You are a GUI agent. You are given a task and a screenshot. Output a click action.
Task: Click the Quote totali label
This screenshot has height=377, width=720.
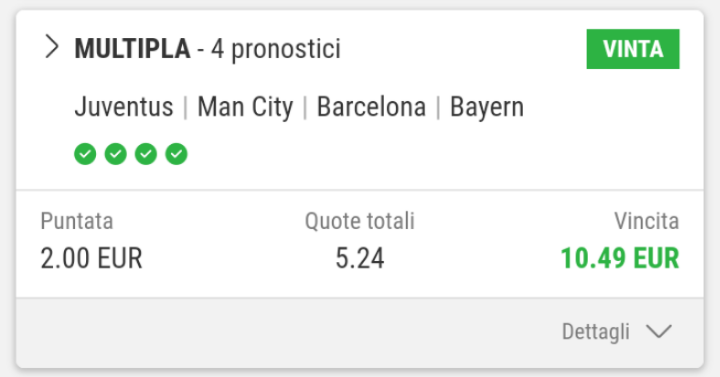(x=360, y=221)
